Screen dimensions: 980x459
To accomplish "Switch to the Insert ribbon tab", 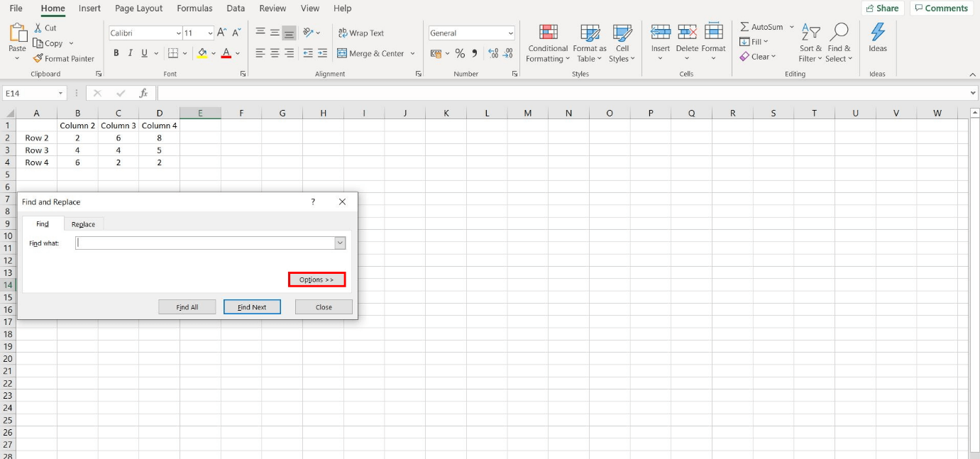I will (x=89, y=9).
